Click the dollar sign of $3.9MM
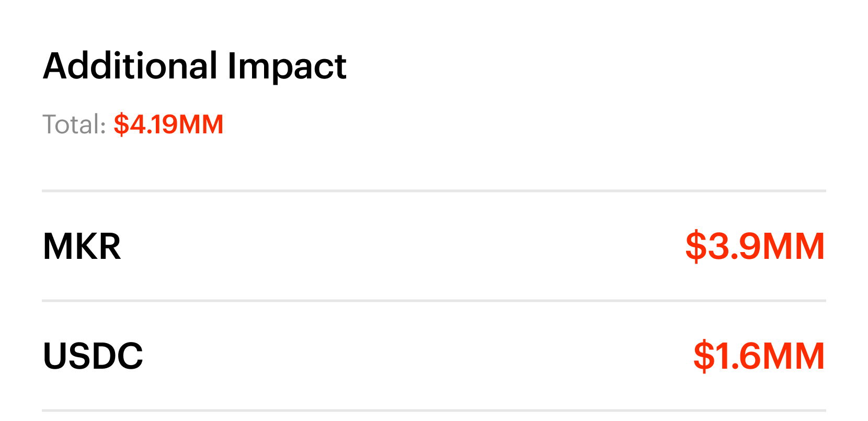This screenshot has width=868, height=421. [695, 246]
